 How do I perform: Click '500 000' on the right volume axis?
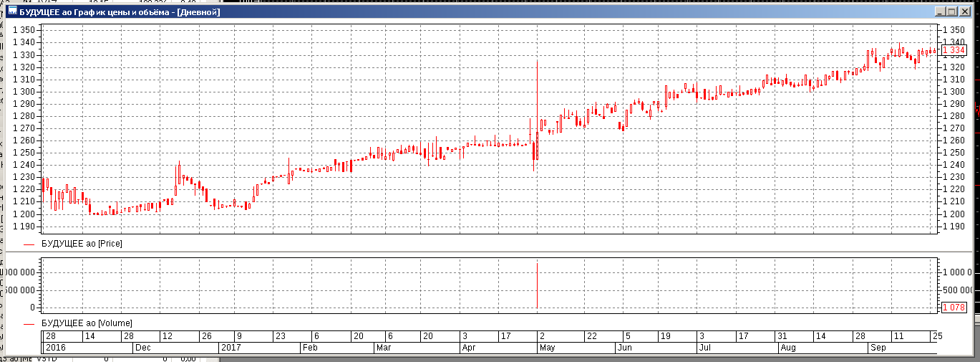tap(957, 290)
